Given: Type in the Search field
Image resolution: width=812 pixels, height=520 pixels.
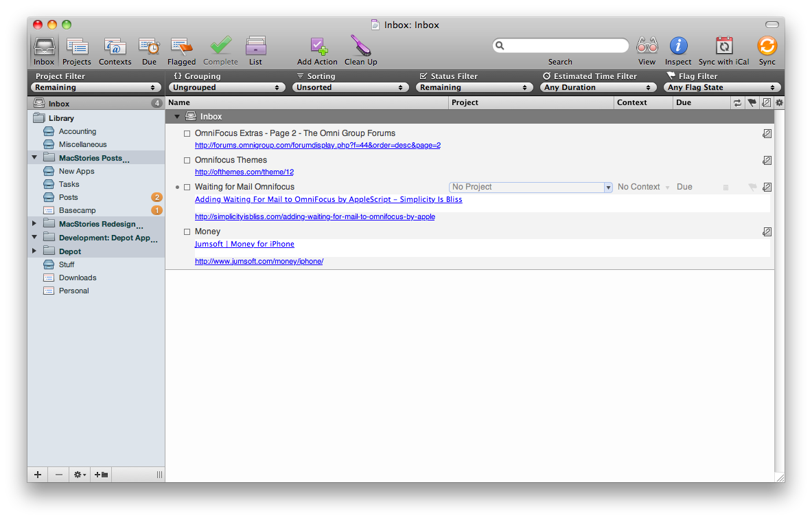Looking at the screenshot, I should [560, 45].
